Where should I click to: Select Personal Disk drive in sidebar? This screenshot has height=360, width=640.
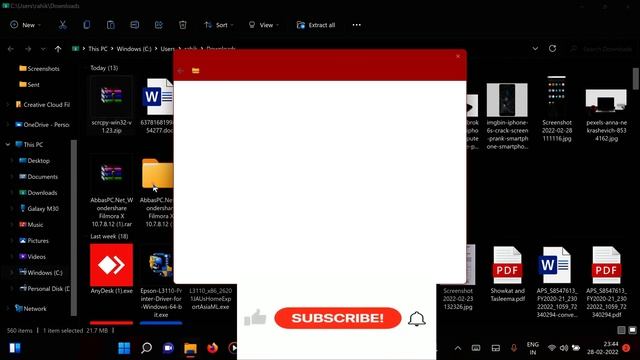point(45,289)
